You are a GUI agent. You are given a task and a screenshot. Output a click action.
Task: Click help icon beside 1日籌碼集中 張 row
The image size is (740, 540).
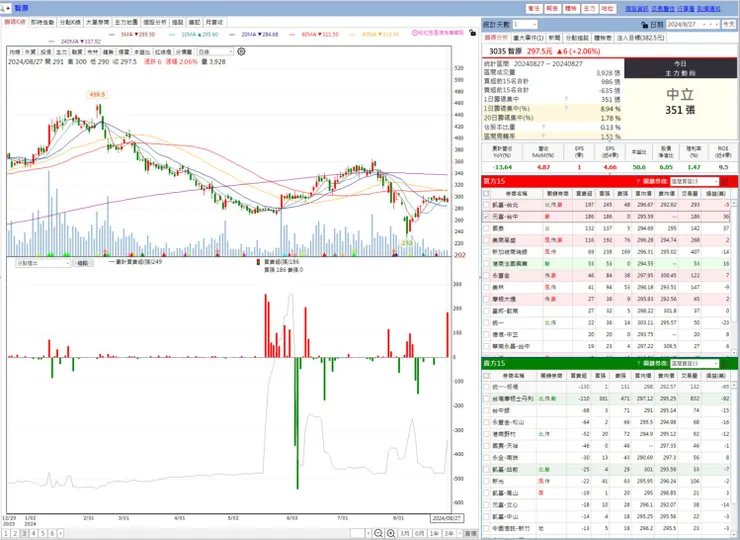(x=566, y=99)
